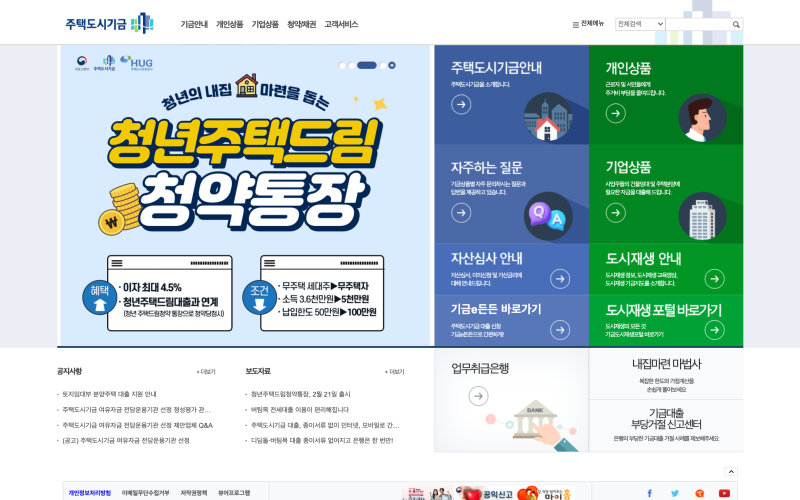Open press item 청년주택드림청약통장, 2월 21일 출시

(301, 394)
